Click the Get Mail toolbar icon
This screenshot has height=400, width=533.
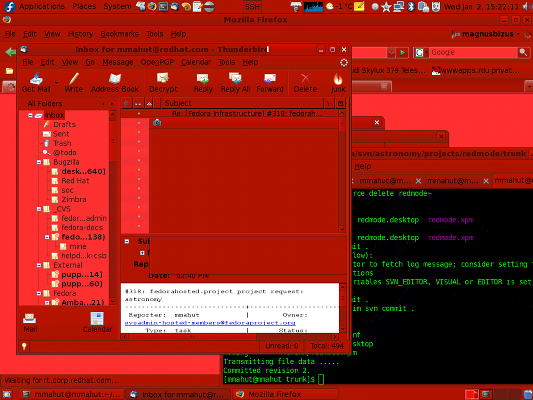pyautogui.click(x=36, y=79)
